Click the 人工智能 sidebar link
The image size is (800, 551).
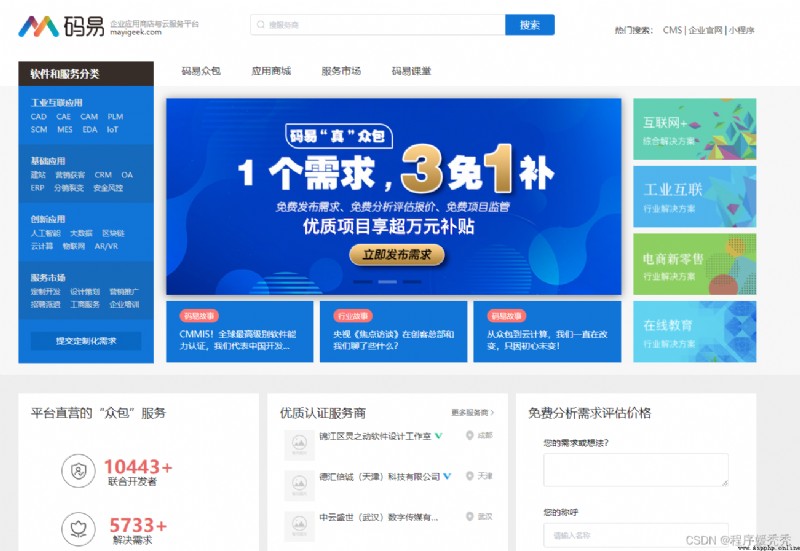[x=45, y=233]
